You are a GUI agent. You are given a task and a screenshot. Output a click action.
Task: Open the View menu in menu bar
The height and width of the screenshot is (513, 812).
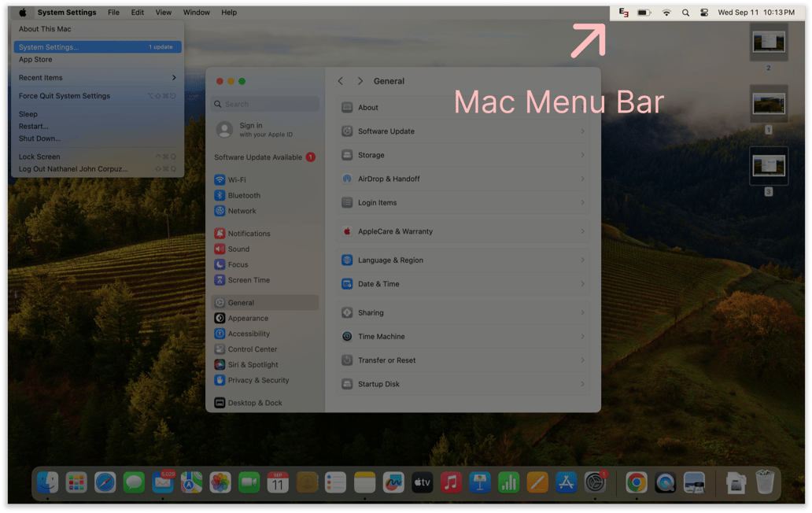[x=164, y=13]
